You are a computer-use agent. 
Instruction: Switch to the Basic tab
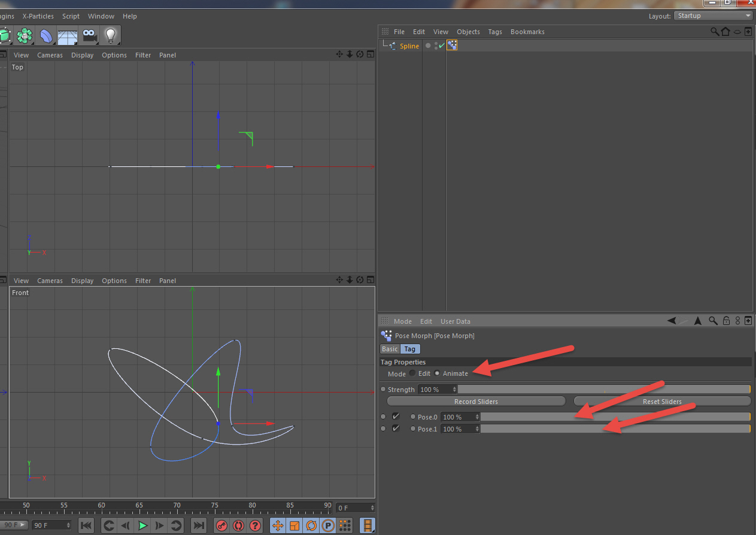[390, 349]
